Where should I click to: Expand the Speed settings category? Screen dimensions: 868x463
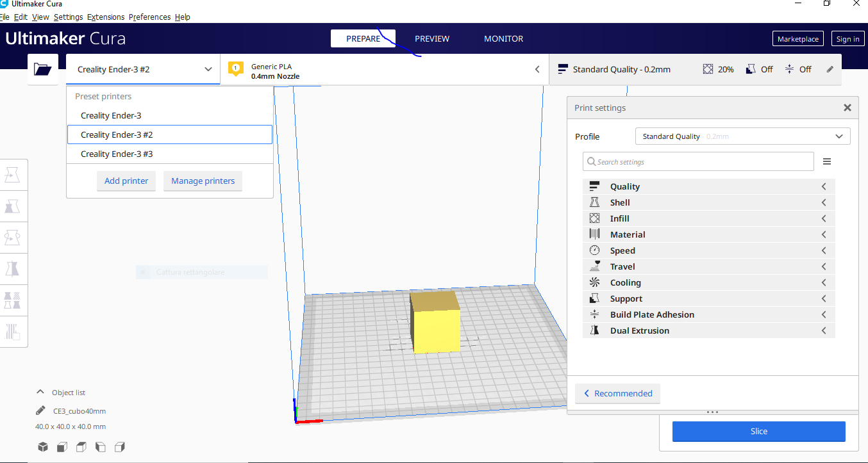pyautogui.click(x=709, y=250)
